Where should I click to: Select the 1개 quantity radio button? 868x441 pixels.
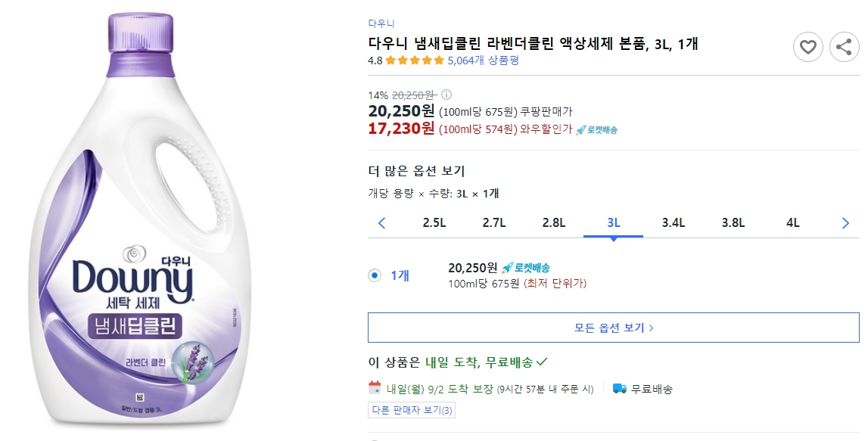(373, 276)
